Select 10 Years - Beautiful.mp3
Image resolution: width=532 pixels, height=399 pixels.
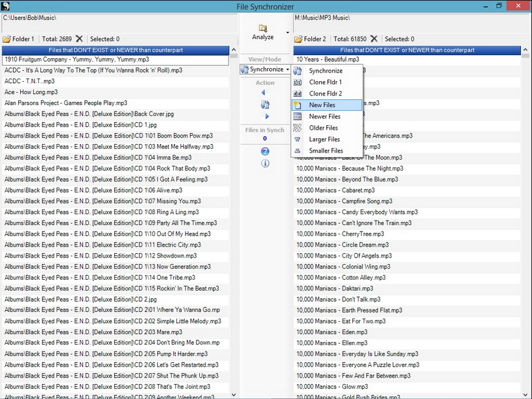pos(407,60)
